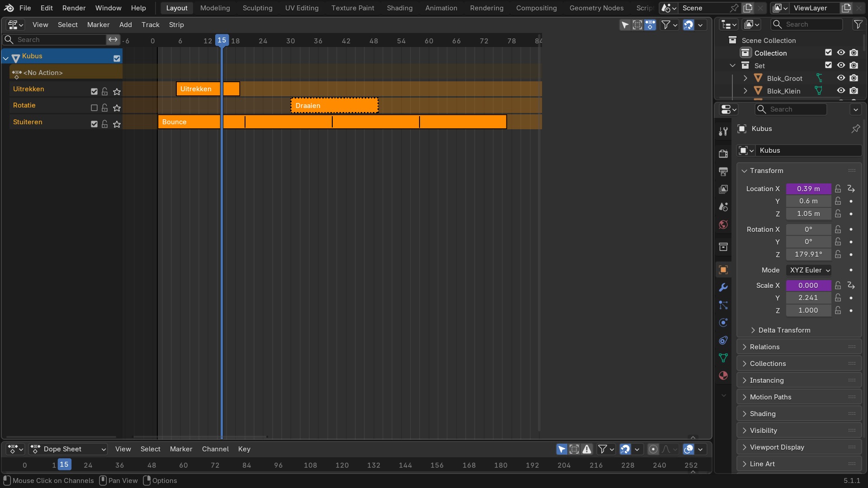Select the Draaien strip
This screenshot has width=868, height=488.
[x=335, y=106]
